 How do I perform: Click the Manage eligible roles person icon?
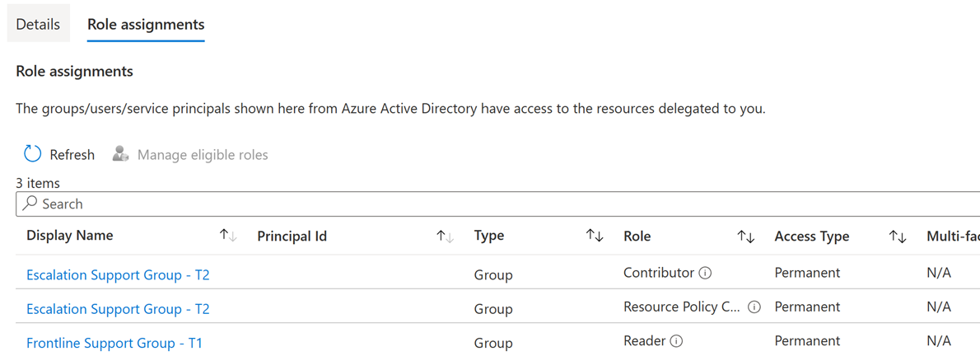click(x=121, y=154)
